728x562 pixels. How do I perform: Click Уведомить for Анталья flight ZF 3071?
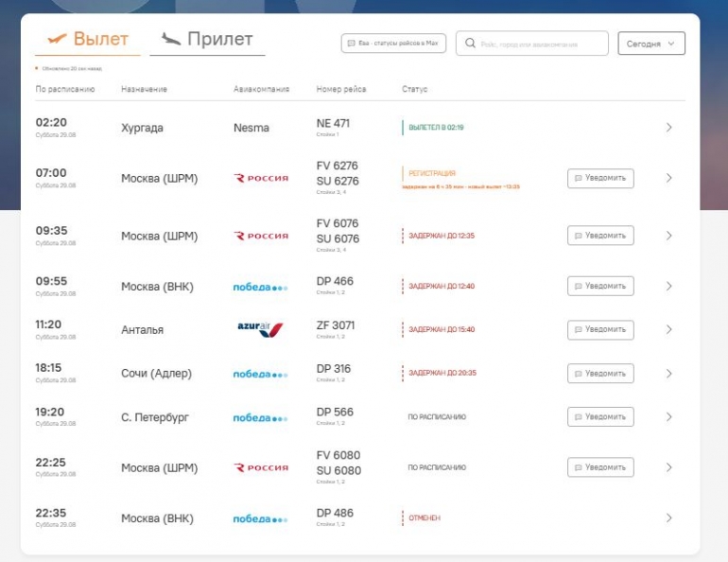(600, 330)
